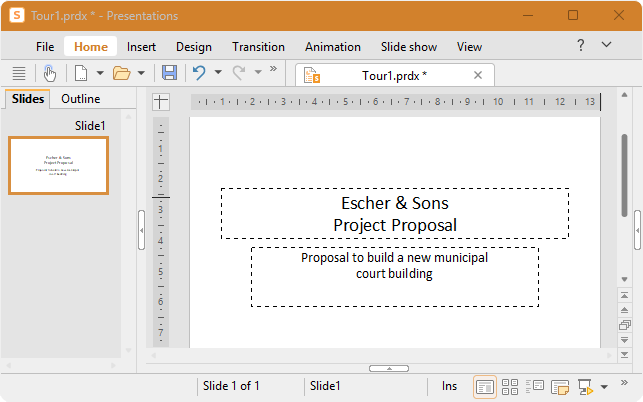Viewport: 643px width, 402px height.
Task: Toggle Normal slide view button in status bar
Action: pos(485,387)
